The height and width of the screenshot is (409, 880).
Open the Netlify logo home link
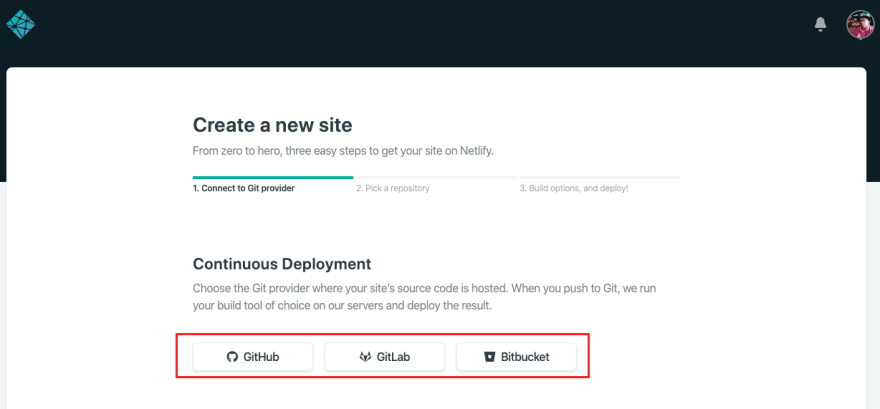[20, 24]
